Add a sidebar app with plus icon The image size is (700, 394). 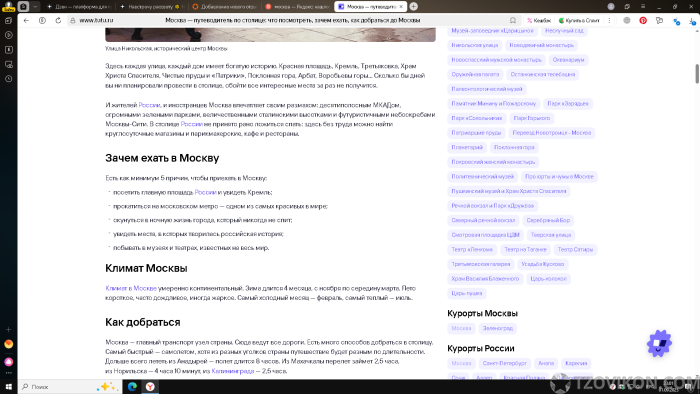coord(8,329)
